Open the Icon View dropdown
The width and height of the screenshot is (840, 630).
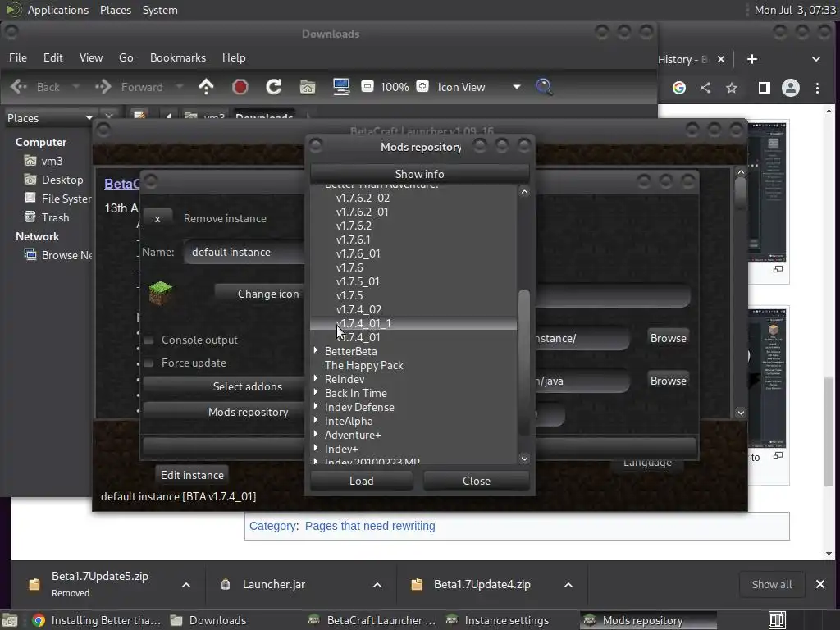(x=479, y=87)
